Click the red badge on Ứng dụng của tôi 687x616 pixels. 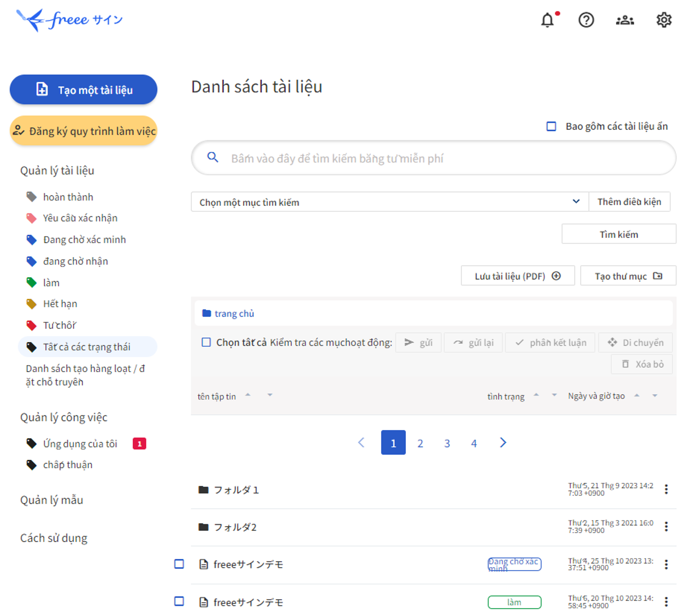(139, 443)
